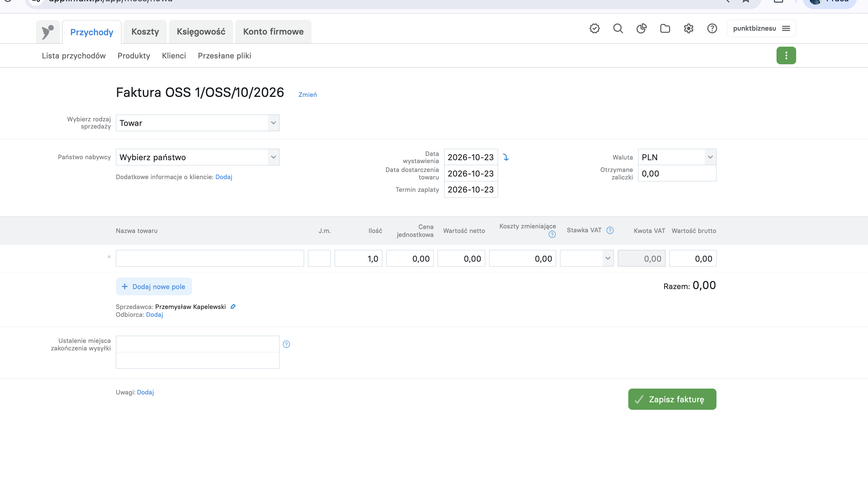868x477 pixels.
Task: Go to Lista przychodów
Action: coord(73,56)
